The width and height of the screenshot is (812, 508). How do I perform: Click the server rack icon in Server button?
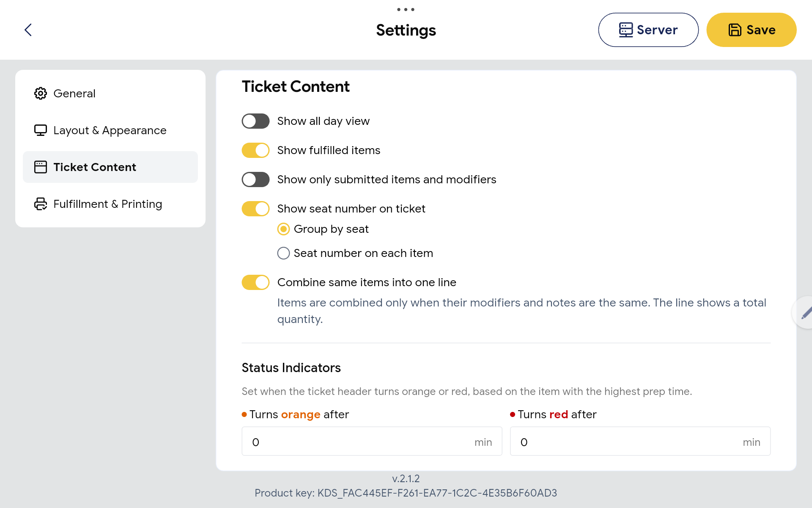(626, 30)
